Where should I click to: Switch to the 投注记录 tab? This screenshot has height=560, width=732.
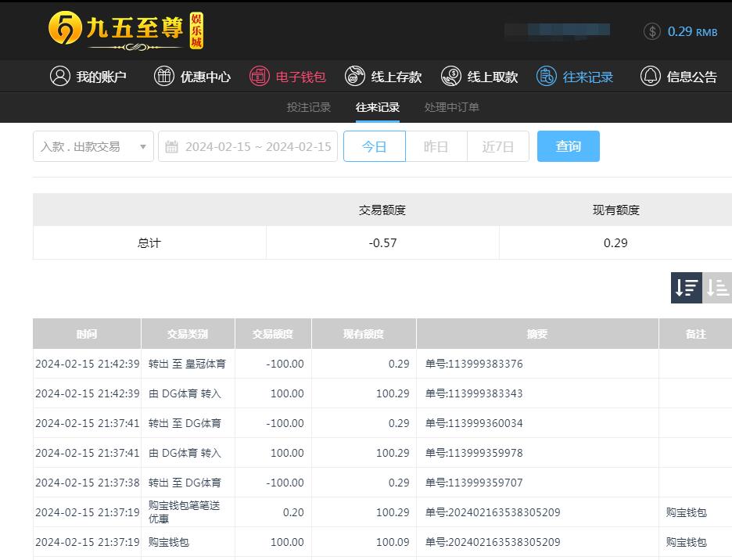[308, 107]
